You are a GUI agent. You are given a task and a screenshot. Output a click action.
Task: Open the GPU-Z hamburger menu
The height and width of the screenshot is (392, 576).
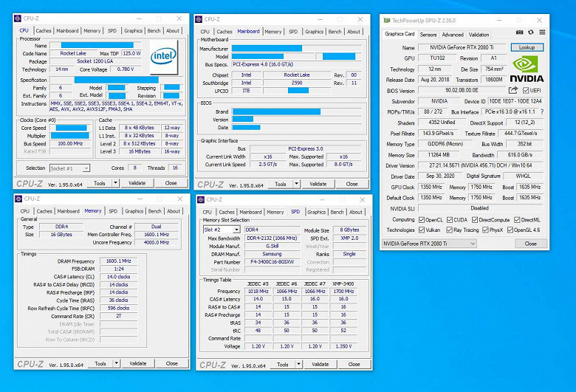(x=542, y=32)
